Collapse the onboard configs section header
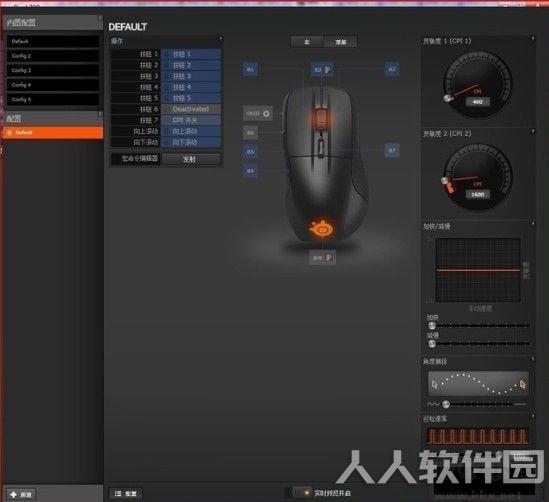This screenshot has width=549, height=502. [53, 22]
